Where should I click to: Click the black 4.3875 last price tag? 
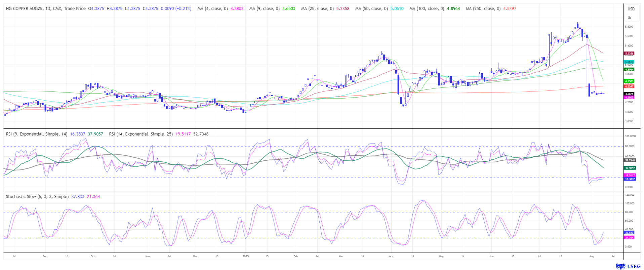coord(629,94)
